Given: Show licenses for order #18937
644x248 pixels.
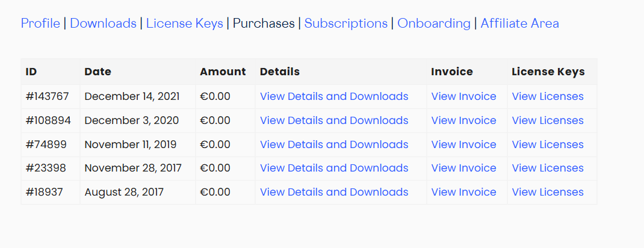Looking at the screenshot, I should tap(547, 192).
